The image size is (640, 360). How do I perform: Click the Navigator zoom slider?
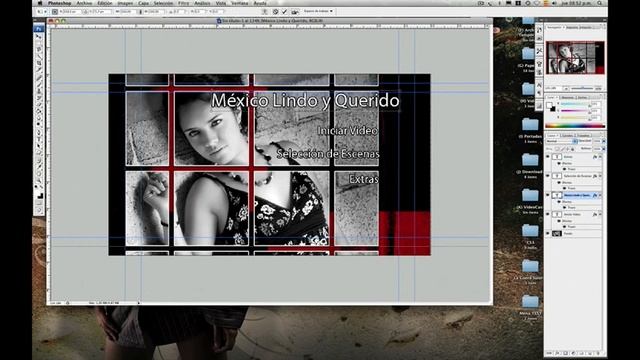(x=582, y=89)
